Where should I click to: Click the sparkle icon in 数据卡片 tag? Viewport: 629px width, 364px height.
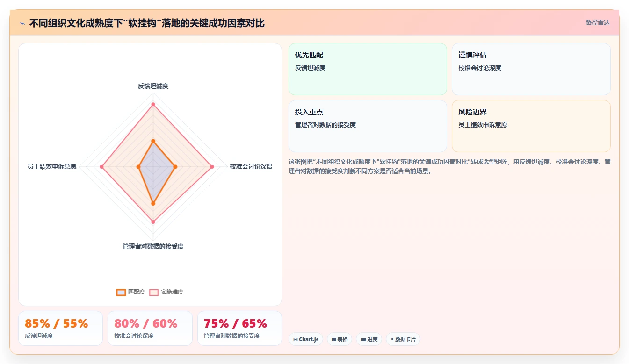pos(392,339)
